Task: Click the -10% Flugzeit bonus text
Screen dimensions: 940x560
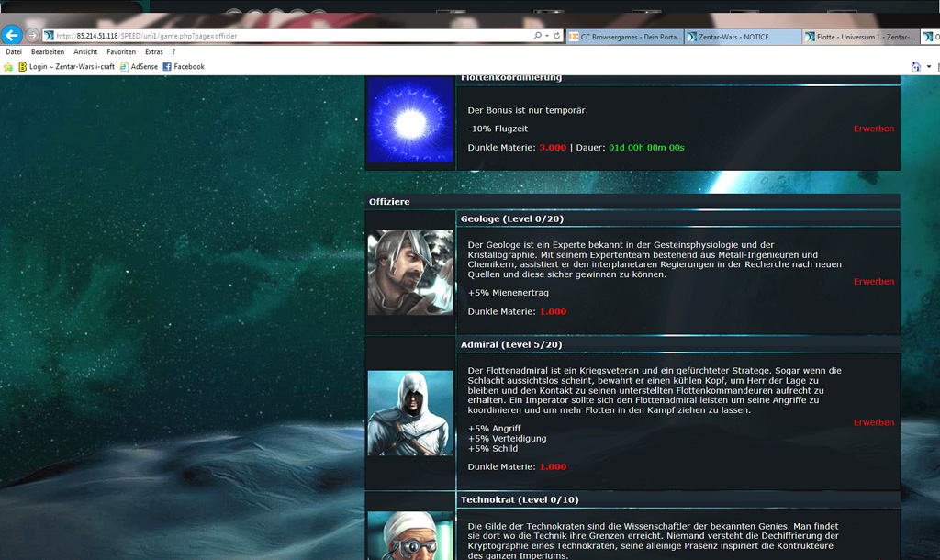Action: click(x=498, y=129)
